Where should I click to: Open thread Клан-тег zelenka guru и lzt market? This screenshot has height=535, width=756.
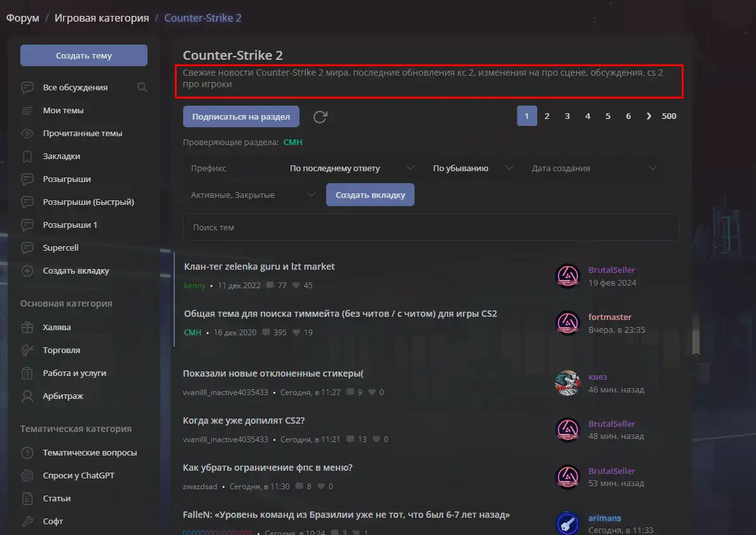coord(259,267)
